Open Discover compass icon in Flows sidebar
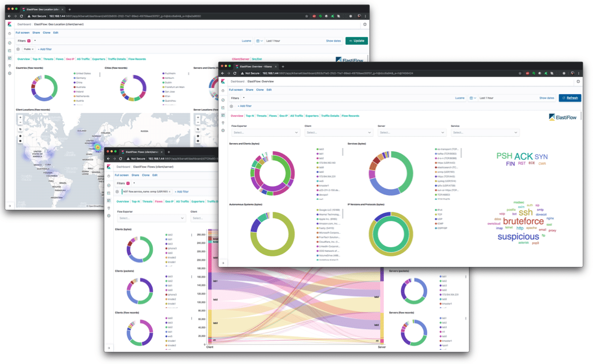Viewport: 593px width, 364px height. [x=109, y=186]
